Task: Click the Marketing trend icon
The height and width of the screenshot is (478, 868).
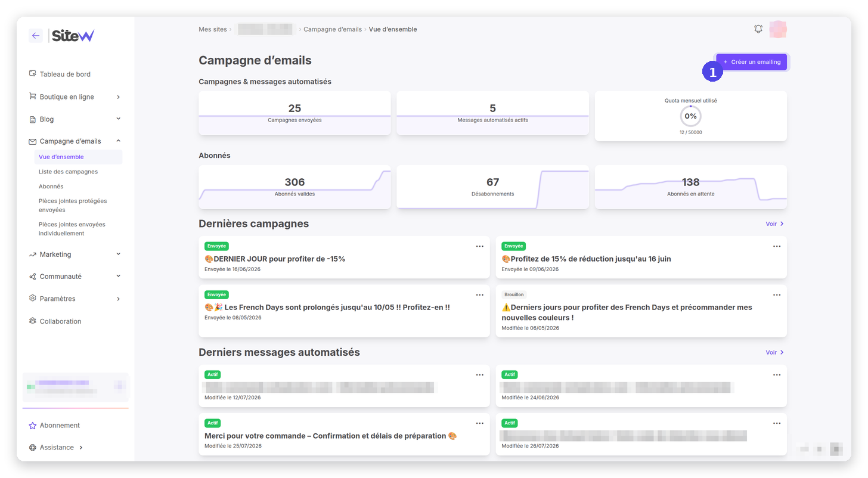Action: [x=33, y=254]
